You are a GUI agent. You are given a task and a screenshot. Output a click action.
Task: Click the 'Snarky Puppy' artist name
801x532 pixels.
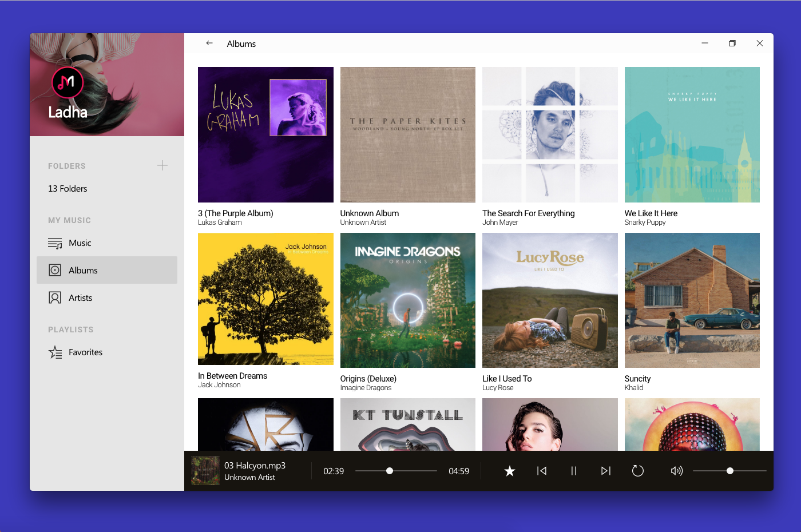645,223
